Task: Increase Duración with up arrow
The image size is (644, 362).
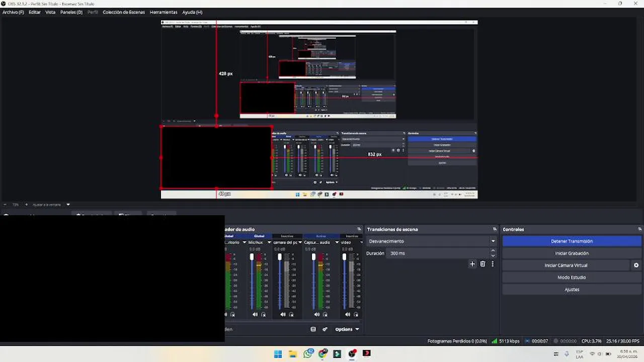Action: (493, 251)
